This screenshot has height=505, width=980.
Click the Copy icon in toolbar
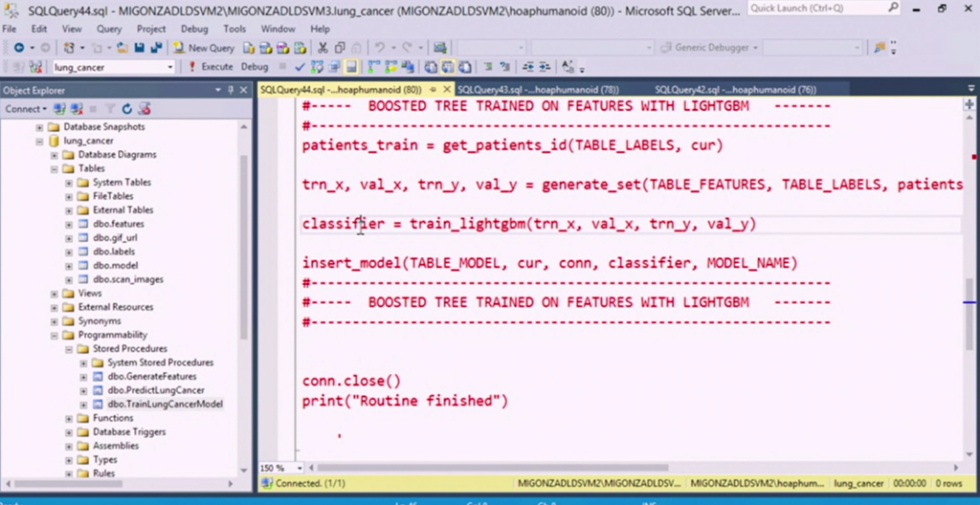(340, 48)
